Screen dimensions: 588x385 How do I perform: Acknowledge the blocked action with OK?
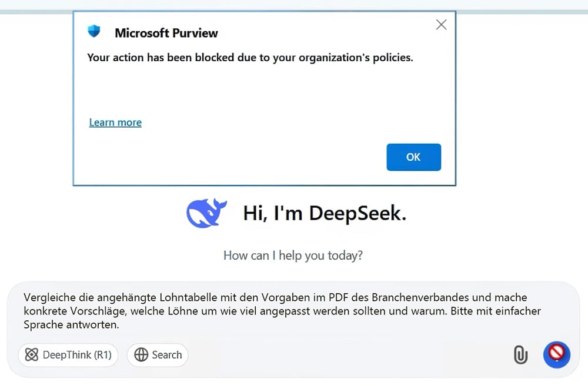413,157
